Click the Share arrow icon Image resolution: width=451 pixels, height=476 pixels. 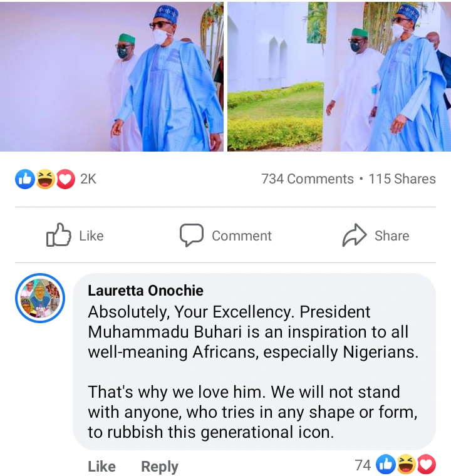coord(355,235)
